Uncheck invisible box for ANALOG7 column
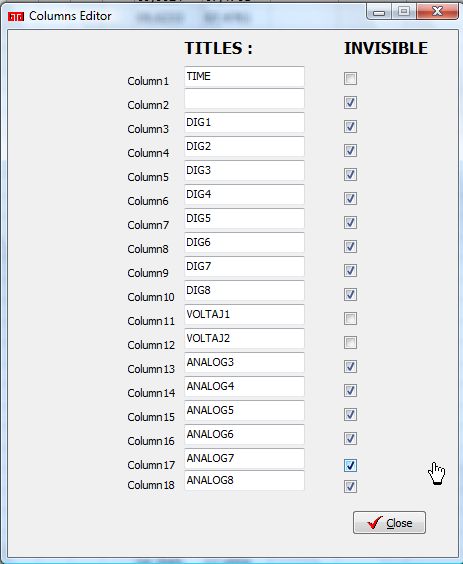The width and height of the screenshot is (463, 564). (x=350, y=465)
